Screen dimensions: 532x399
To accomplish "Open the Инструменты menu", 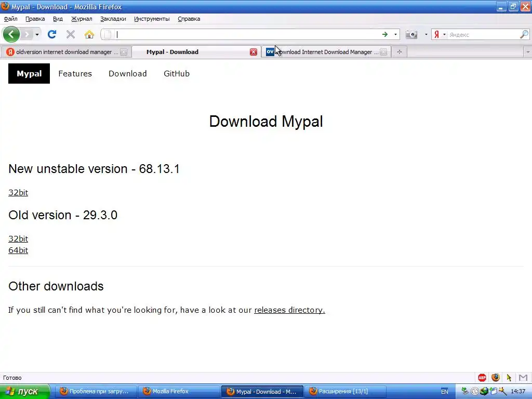I will pyautogui.click(x=152, y=19).
